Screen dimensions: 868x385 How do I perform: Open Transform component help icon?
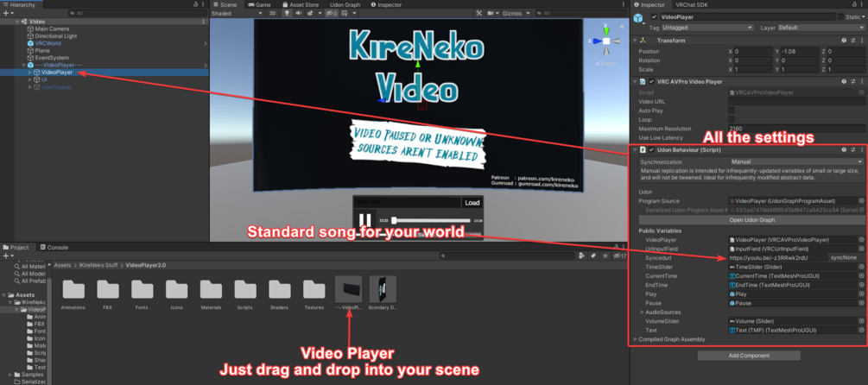pos(844,41)
